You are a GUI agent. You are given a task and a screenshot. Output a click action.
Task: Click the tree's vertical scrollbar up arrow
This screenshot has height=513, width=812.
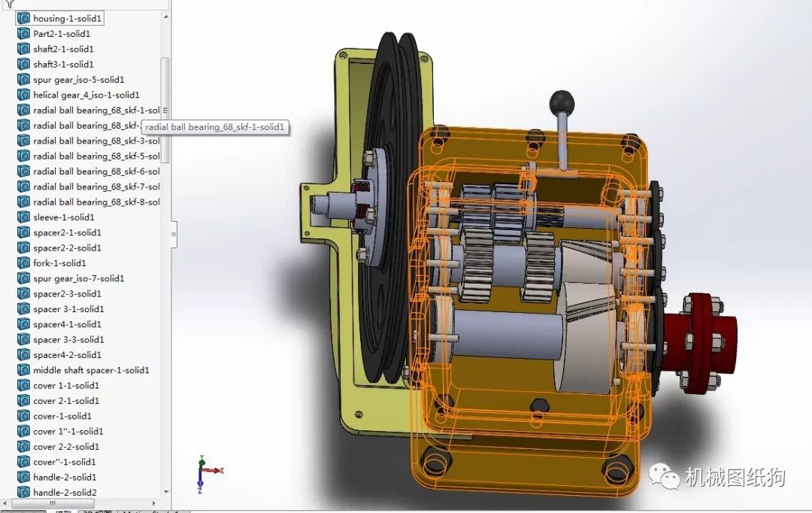[165, 17]
